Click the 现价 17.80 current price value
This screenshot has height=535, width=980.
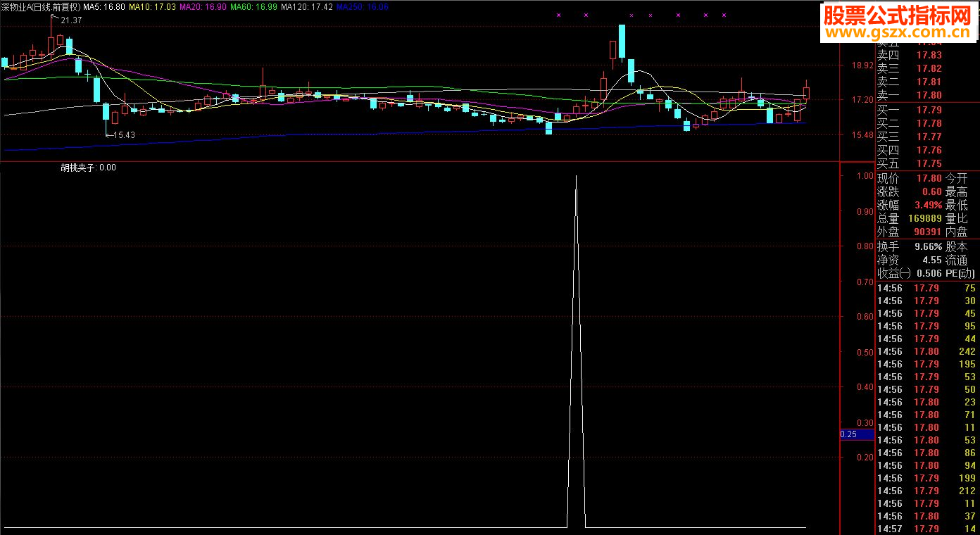[x=929, y=179]
